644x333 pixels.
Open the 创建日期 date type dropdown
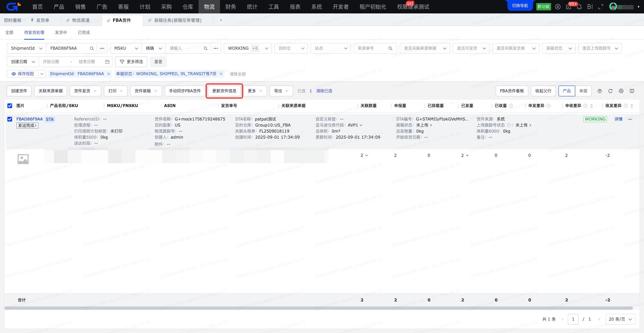pyautogui.click(x=23, y=62)
